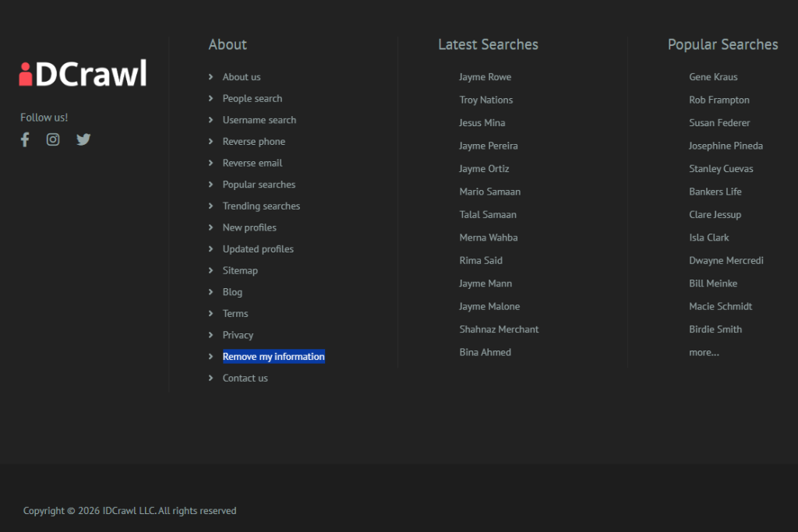Image resolution: width=798 pixels, height=532 pixels.
Task: Click the chevron beside About us
Action: coord(211,77)
